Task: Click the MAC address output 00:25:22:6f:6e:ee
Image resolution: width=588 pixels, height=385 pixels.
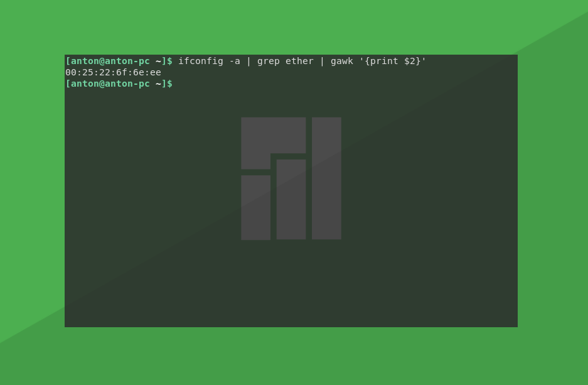Action: tap(113, 72)
